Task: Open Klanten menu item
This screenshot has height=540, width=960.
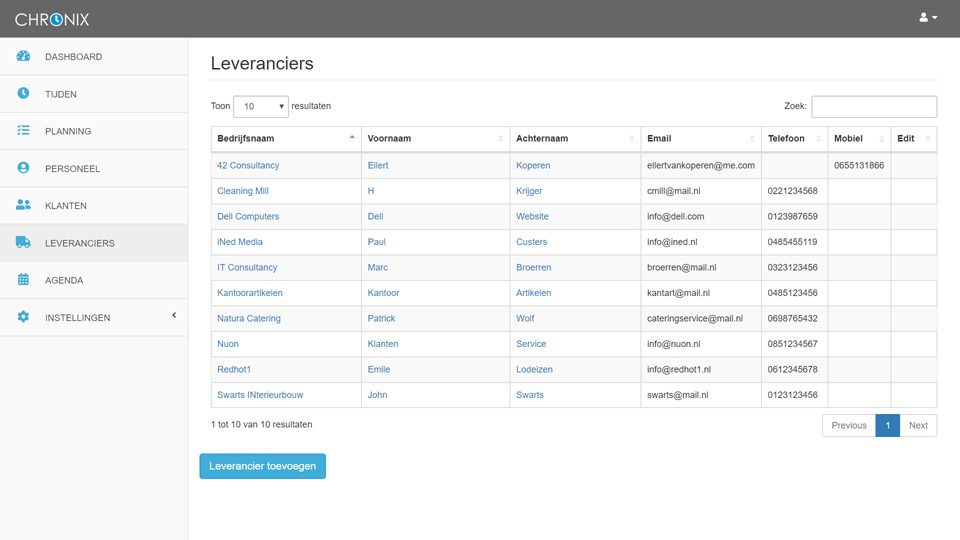Action: tap(94, 206)
